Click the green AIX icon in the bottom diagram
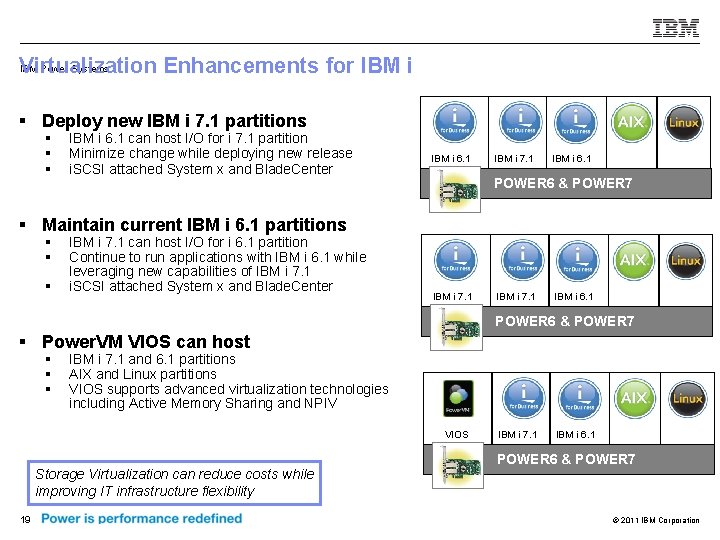 [635, 399]
